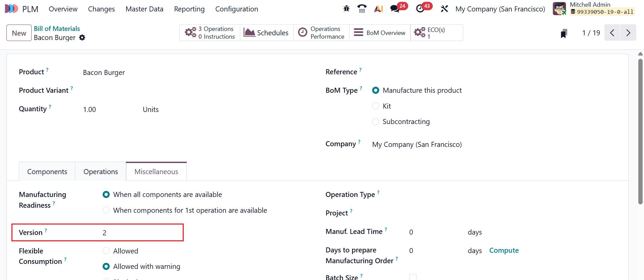Toggle the bookmark icon near pager
This screenshot has height=280, width=644.
point(564,33)
